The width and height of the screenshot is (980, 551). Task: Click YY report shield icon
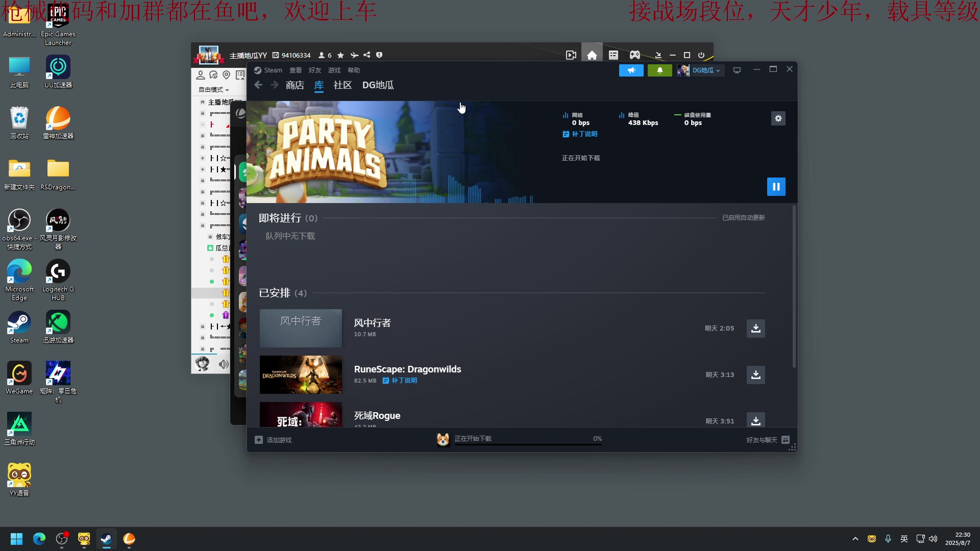[379, 55]
